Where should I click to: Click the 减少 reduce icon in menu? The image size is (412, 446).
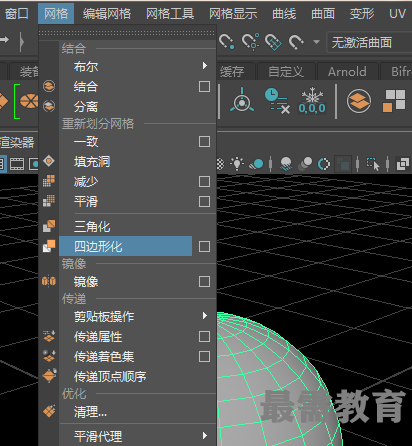click(49, 181)
